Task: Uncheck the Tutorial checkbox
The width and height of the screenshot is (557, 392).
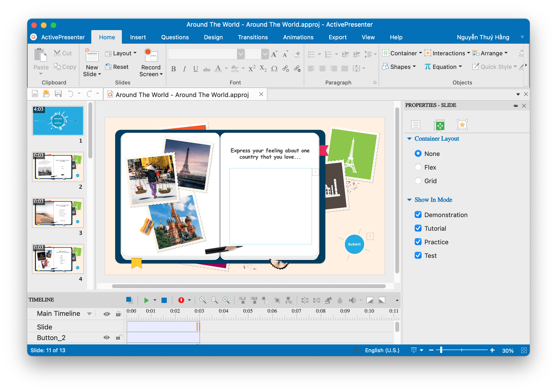Action: (418, 228)
